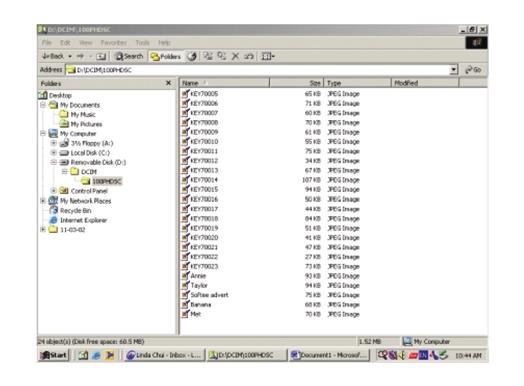This screenshot has width=524, height=386.
Task: Select the My Pictures folder
Action: point(86,124)
